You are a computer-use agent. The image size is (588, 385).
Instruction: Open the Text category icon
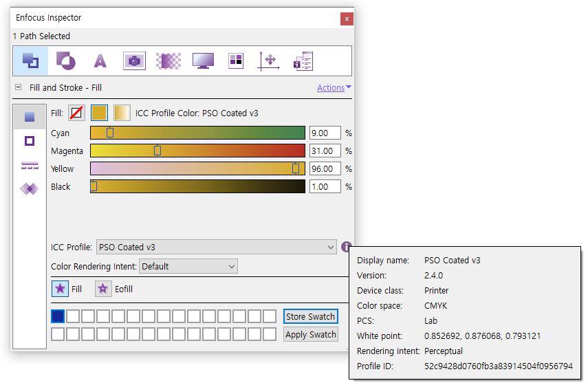pos(100,61)
